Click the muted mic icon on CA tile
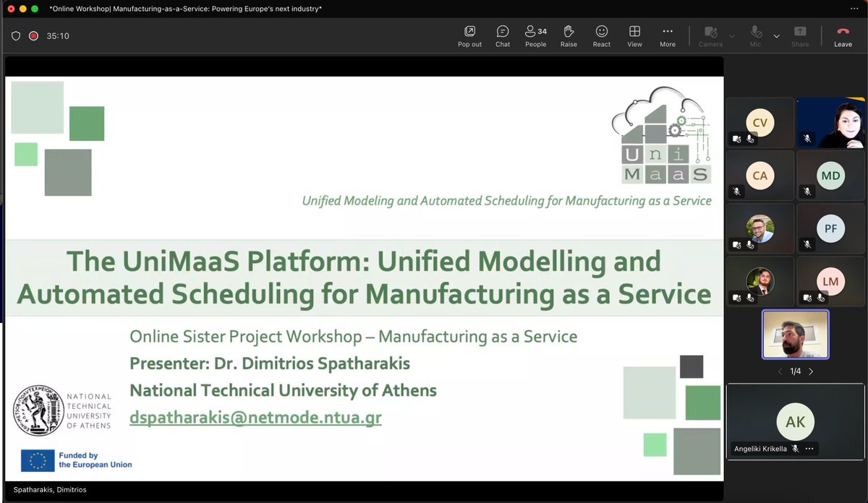This screenshot has width=868, height=503. tap(736, 192)
